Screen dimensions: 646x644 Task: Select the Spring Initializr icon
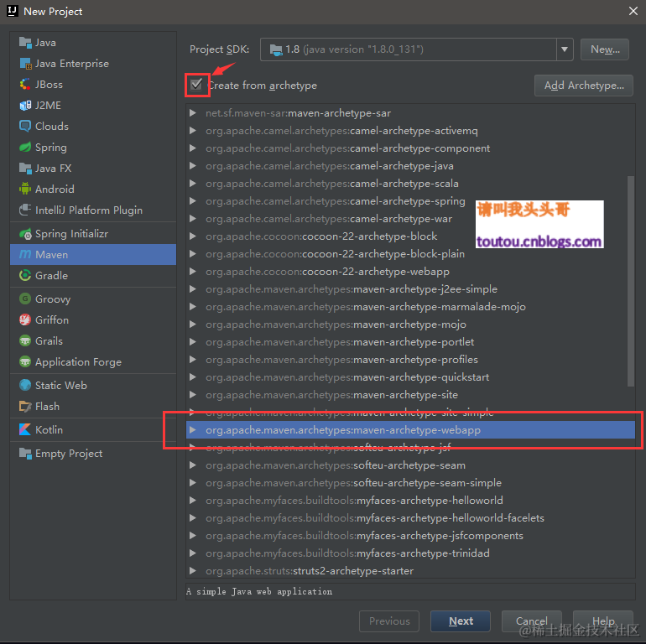pos(25,234)
